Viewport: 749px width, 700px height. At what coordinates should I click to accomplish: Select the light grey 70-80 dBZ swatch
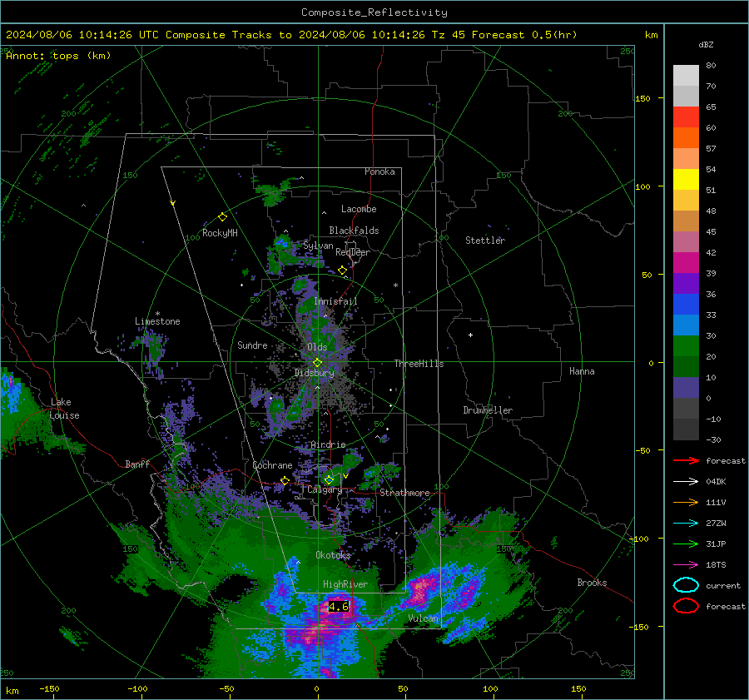[686, 76]
